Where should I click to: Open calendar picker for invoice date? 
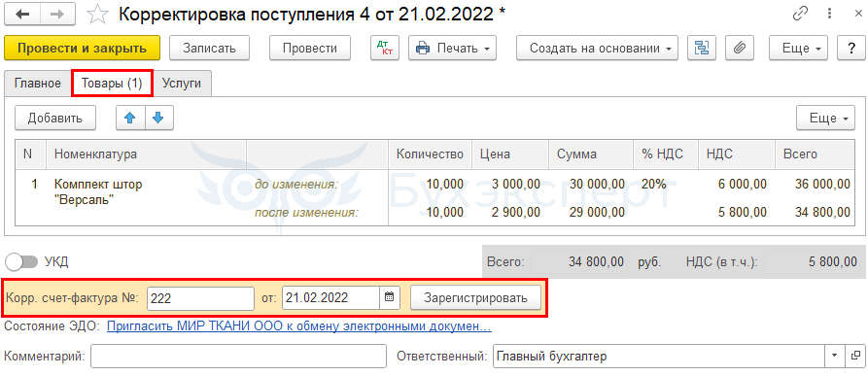click(x=389, y=297)
